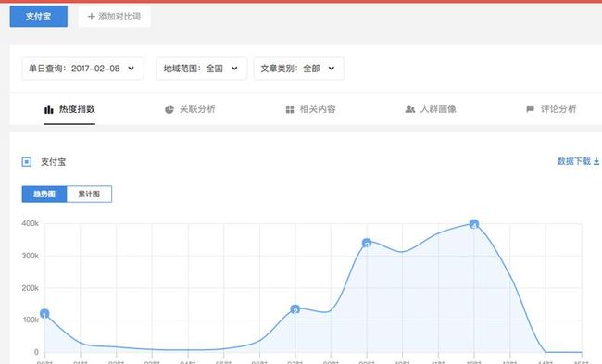The height and width of the screenshot is (364, 602).
Task: Click chart marker 2 on the curve
Action: click(x=295, y=309)
